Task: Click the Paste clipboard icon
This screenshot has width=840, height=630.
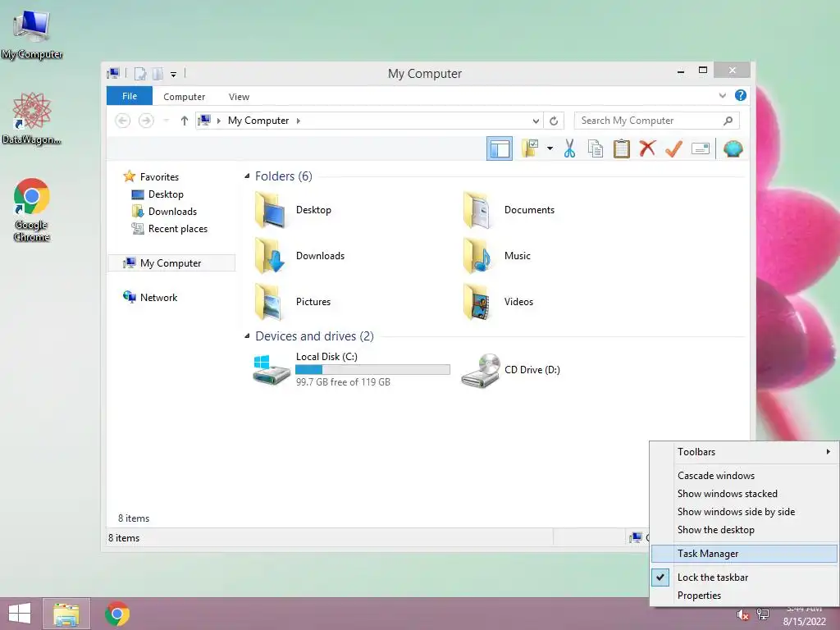Action: click(x=622, y=148)
